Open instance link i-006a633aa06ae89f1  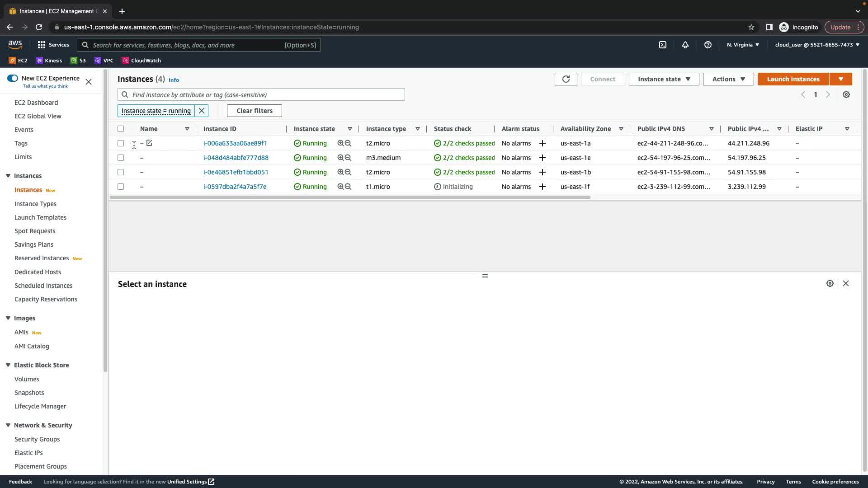(235, 143)
